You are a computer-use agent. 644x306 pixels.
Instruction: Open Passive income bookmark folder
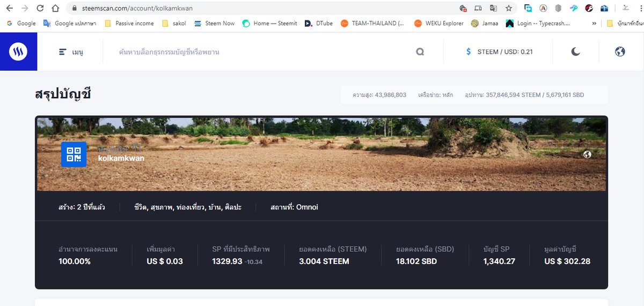point(129,24)
